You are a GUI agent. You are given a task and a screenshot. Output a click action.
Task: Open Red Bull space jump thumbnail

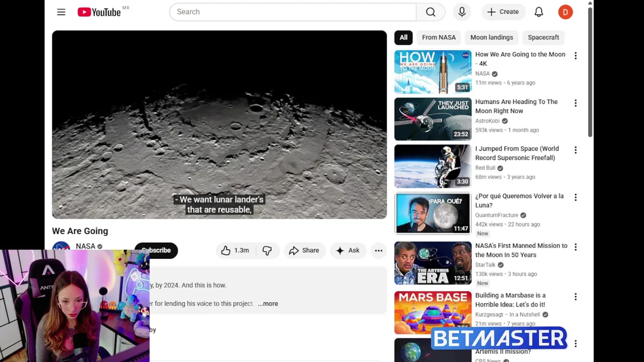(433, 166)
